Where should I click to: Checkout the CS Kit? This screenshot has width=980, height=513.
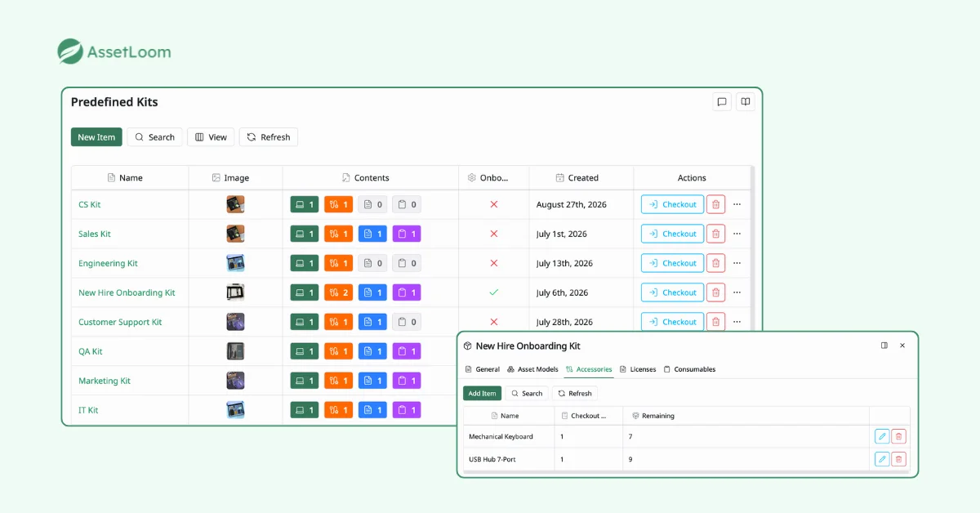672,204
